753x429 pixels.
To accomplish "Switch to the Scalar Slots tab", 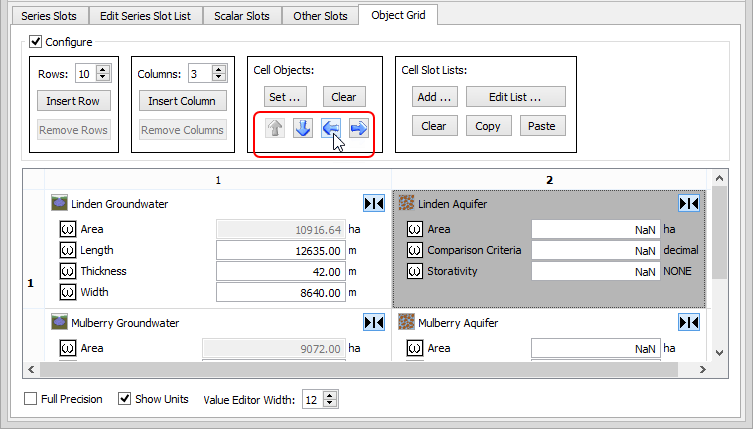I will 242,16.
